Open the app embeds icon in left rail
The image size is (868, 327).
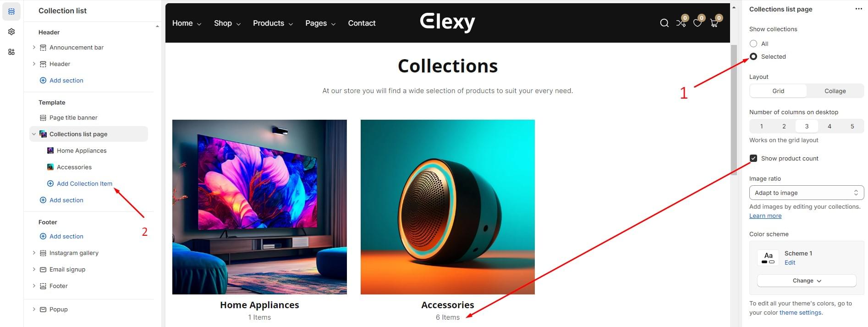11,52
